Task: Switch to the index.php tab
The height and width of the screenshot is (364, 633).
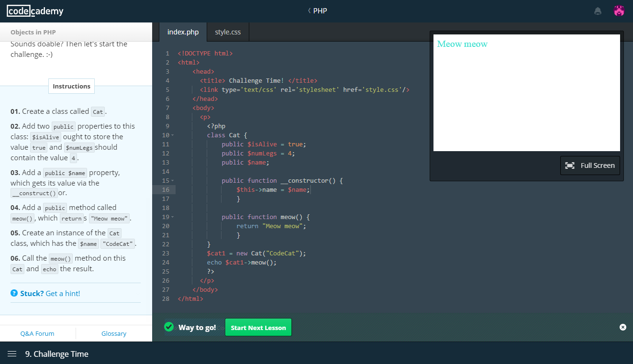Action: (183, 32)
